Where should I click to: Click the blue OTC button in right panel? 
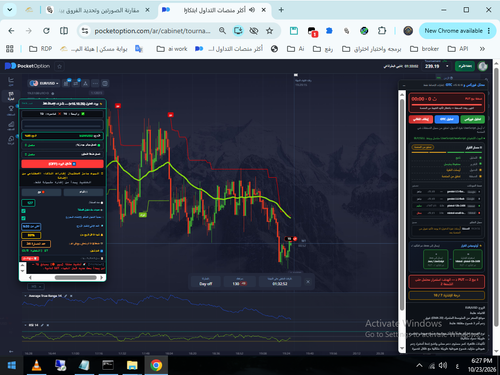pos(447,119)
